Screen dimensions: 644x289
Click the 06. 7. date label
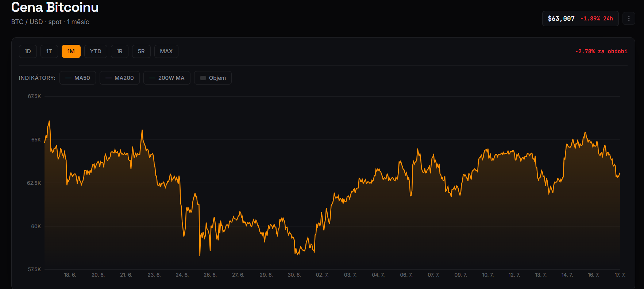[x=406, y=275]
